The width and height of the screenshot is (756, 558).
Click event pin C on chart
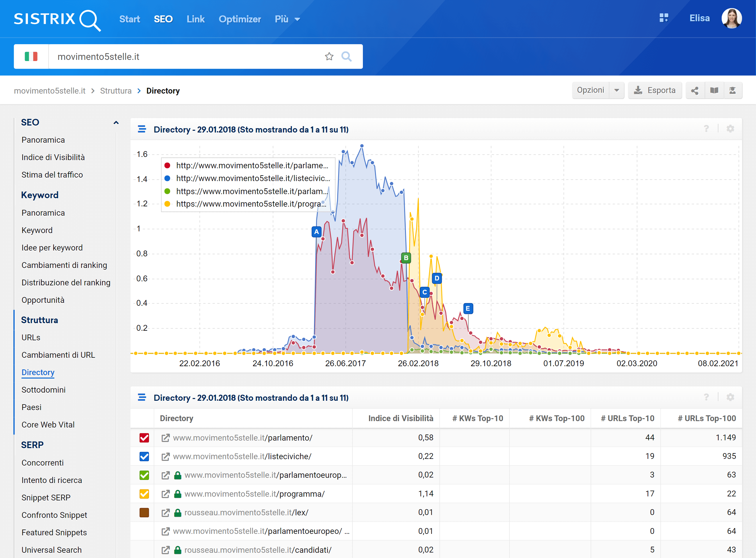click(x=425, y=292)
